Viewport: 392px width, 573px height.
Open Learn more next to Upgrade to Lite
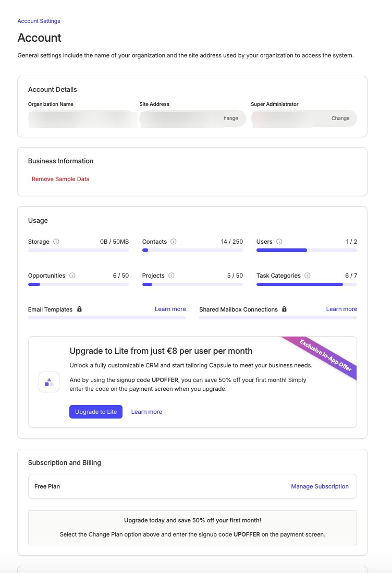(146, 412)
